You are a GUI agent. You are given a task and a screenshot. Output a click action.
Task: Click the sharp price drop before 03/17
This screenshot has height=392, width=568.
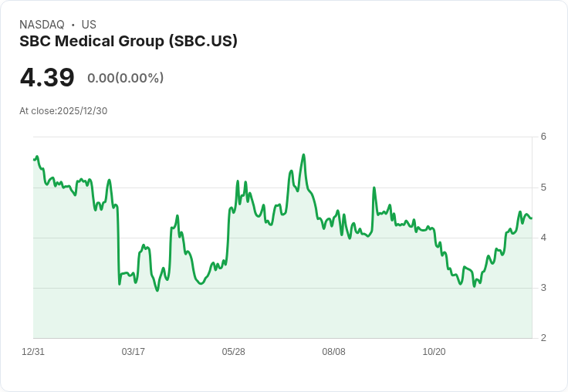click(x=118, y=247)
